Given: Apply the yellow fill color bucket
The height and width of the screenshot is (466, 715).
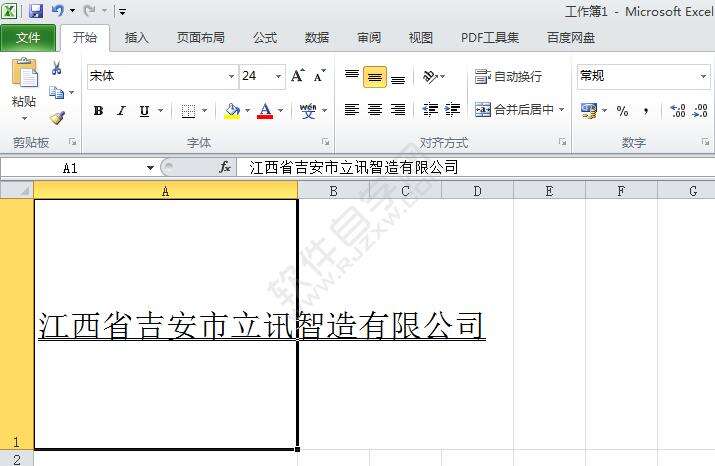Looking at the screenshot, I should click(232, 110).
